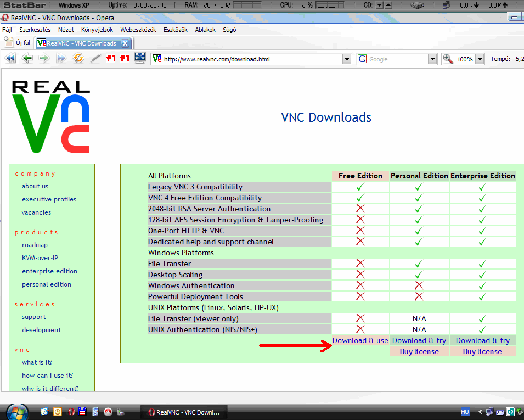This screenshot has width=524, height=420.
Task: Open the Súgó menu
Action: (229, 30)
